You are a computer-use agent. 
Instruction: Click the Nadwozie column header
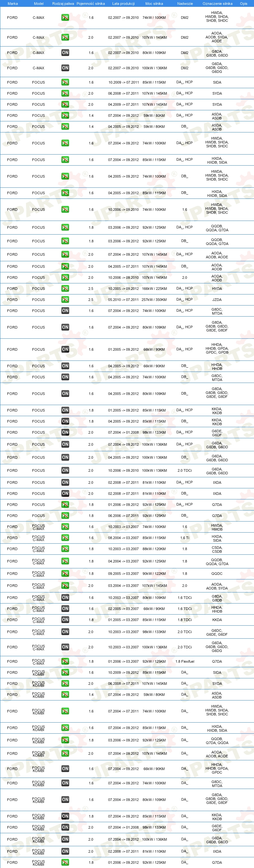point(185,4)
